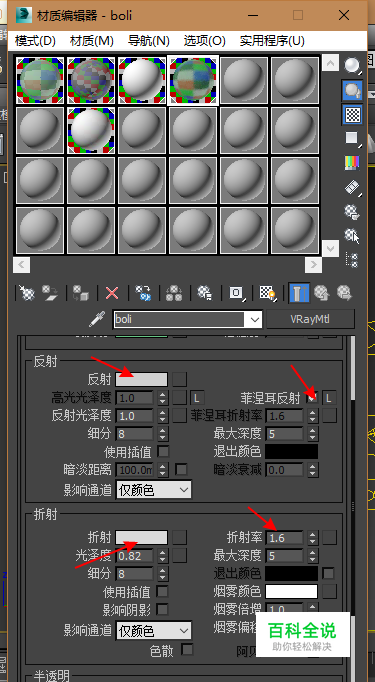This screenshot has height=682, width=375.
Task: Click sample slots scroll right arrow
Action: [x=313, y=264]
